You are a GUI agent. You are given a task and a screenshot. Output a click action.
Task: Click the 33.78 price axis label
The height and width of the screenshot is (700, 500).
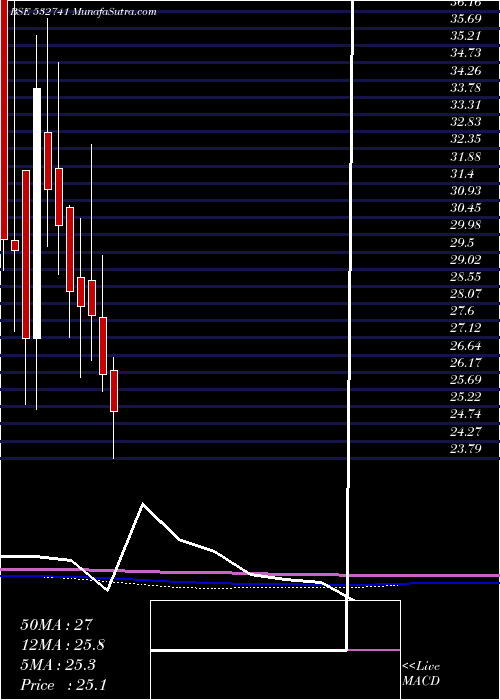pyautogui.click(x=466, y=88)
